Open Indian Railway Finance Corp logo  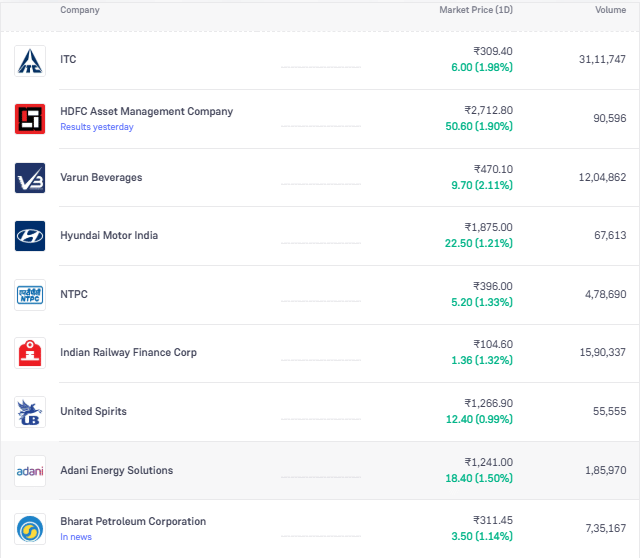30,353
